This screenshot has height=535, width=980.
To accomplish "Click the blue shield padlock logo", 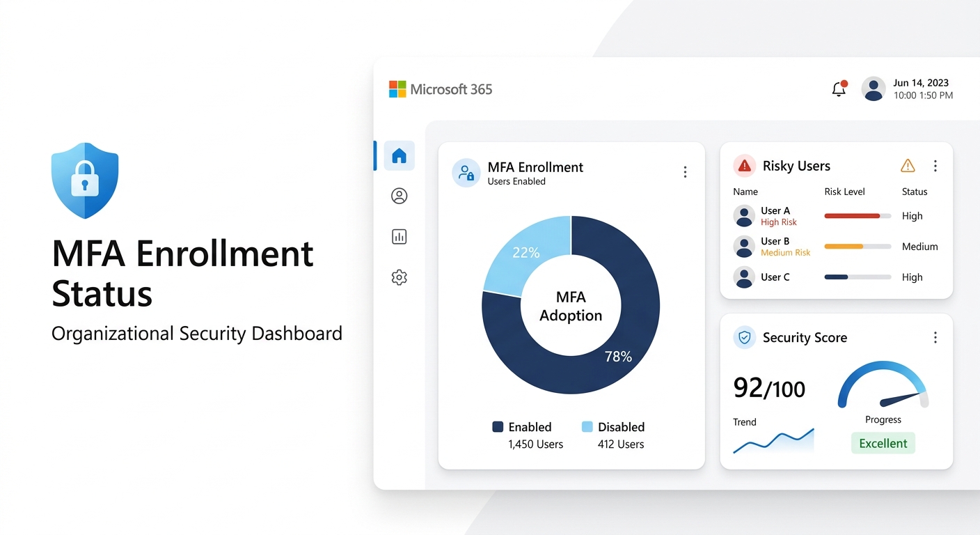I will pos(85,180).
